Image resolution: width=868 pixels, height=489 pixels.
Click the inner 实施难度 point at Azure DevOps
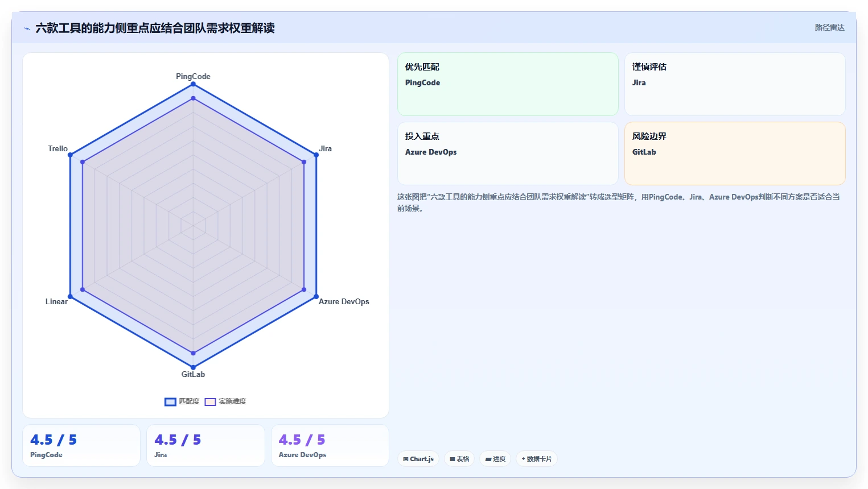point(304,289)
